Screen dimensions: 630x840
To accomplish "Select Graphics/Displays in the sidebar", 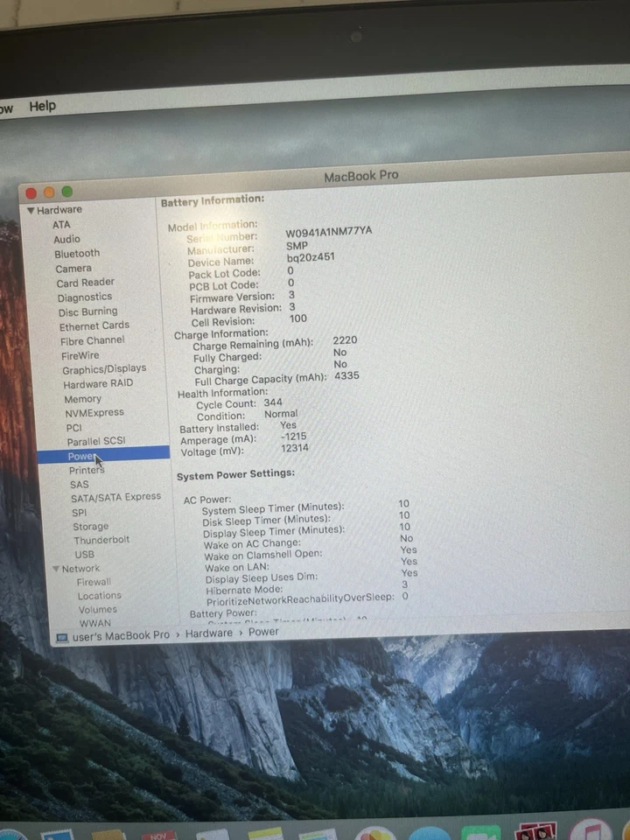I will (x=104, y=369).
